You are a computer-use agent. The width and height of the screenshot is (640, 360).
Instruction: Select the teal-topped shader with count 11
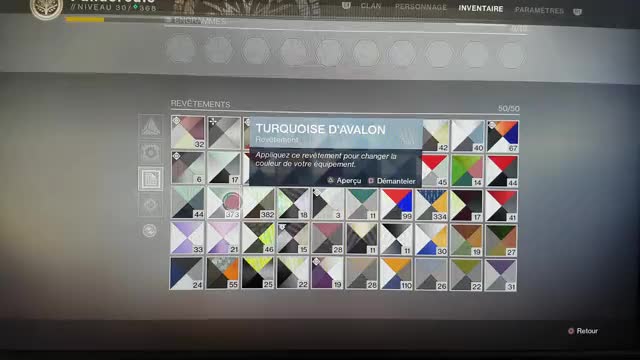(x=362, y=204)
